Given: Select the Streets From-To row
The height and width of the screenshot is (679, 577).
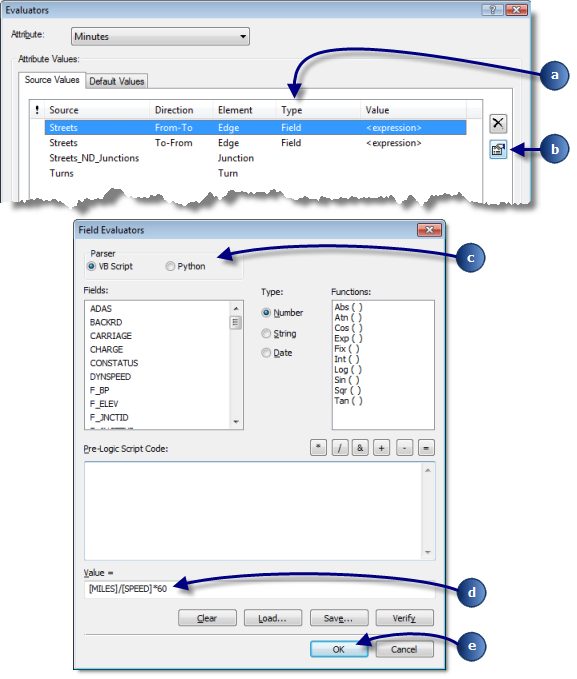Looking at the screenshot, I should [x=256, y=128].
